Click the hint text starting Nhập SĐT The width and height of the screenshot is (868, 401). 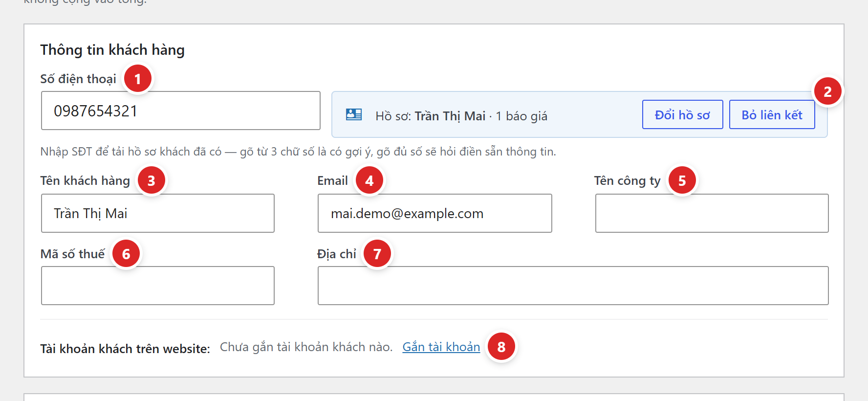(298, 152)
